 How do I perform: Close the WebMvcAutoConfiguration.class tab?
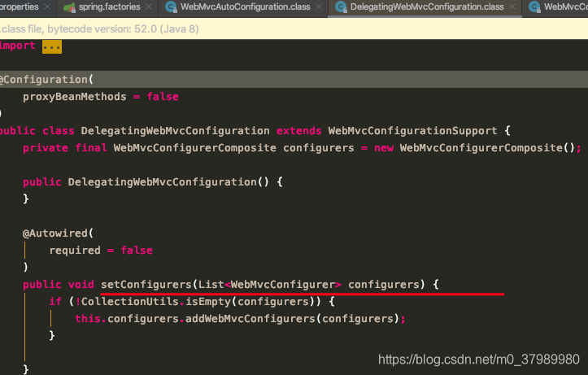click(x=319, y=7)
